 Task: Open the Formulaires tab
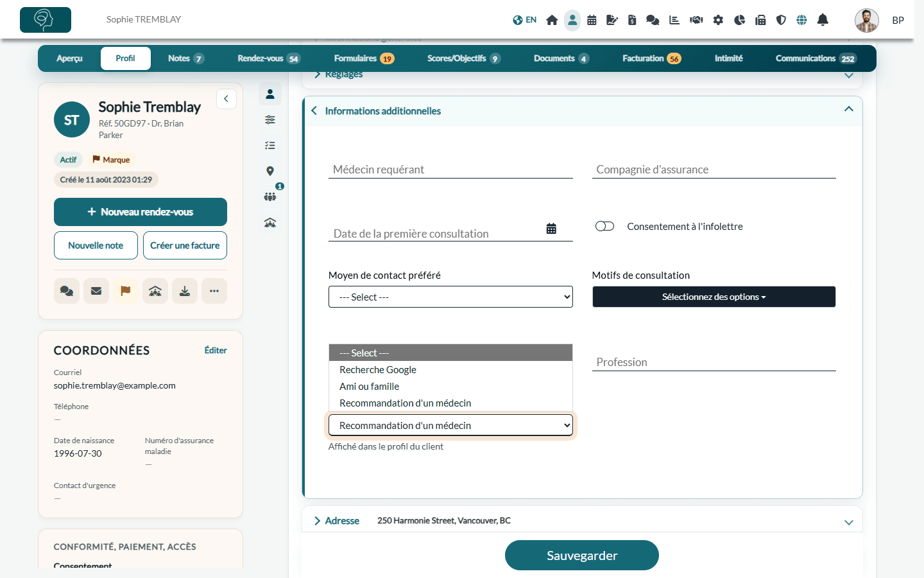[364, 58]
